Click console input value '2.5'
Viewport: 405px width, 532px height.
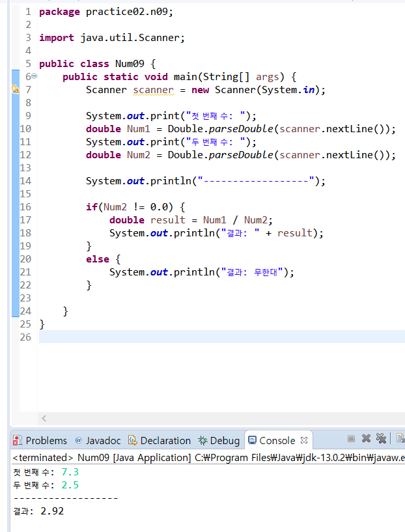point(70,485)
